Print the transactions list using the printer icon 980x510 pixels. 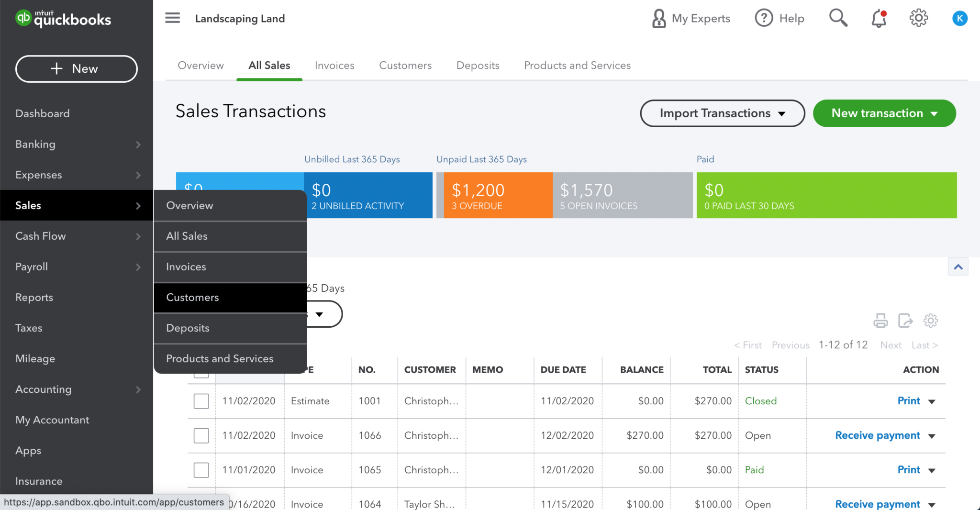(x=880, y=321)
